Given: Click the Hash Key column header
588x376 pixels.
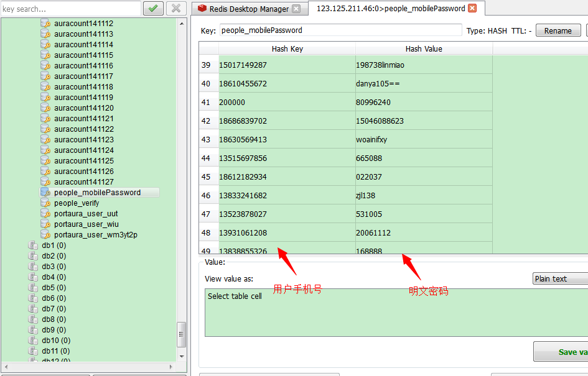Looking at the screenshot, I should pyautogui.click(x=287, y=48).
